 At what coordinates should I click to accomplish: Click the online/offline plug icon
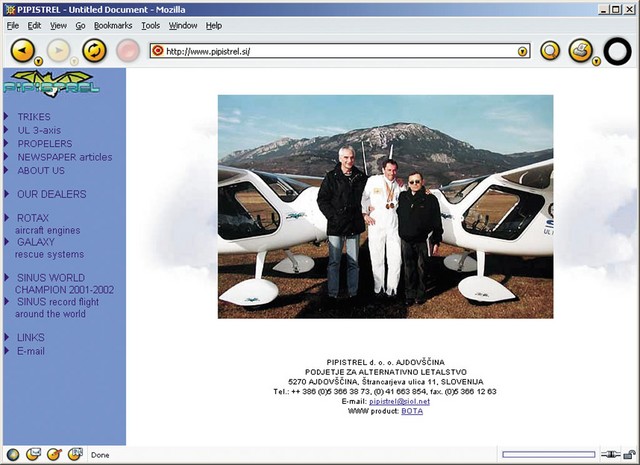tap(610, 454)
